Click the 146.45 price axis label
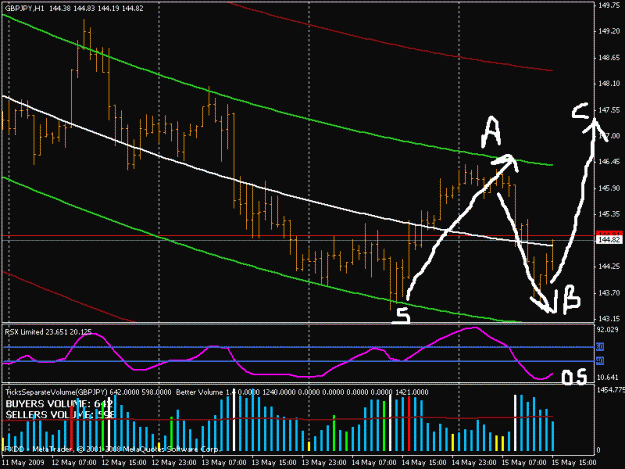The width and height of the screenshot is (625, 469). [x=609, y=161]
